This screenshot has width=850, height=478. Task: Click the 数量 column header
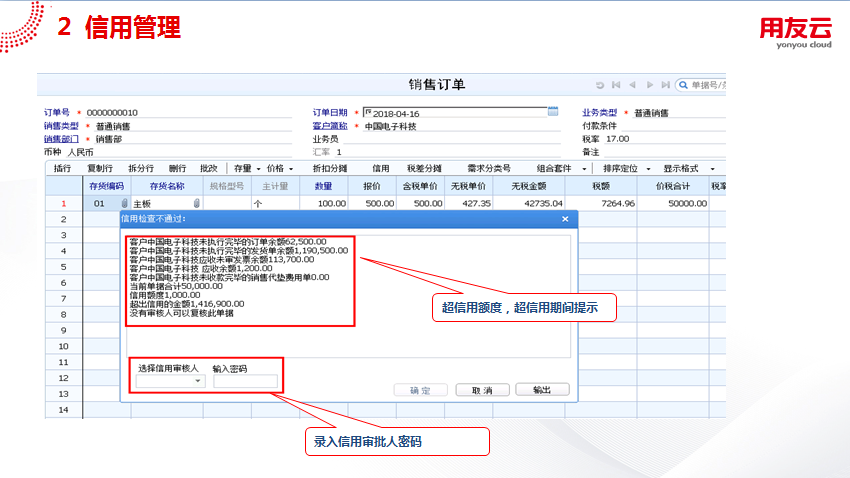324,186
